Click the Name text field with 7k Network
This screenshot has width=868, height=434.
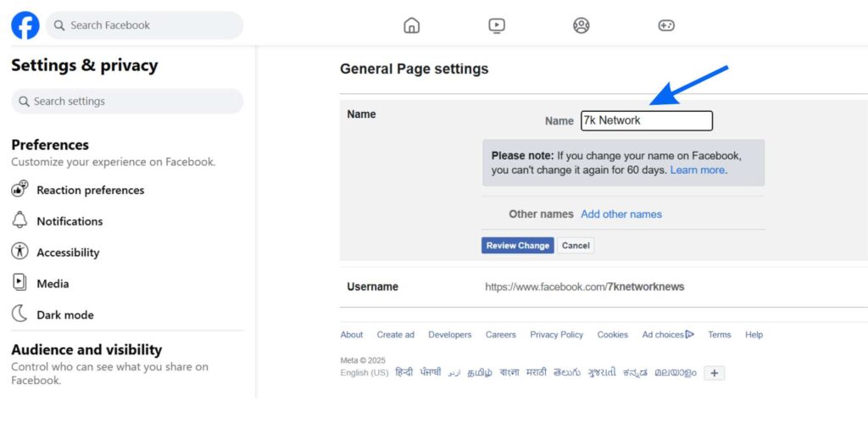pyautogui.click(x=647, y=120)
